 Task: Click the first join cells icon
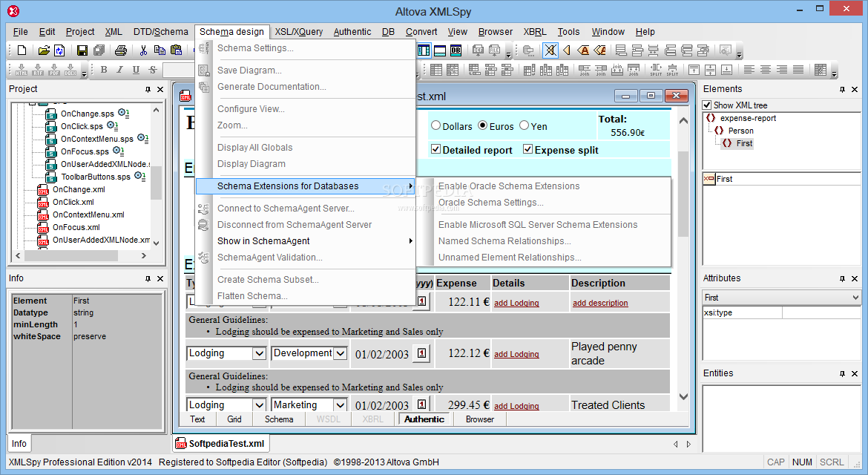pyautogui.click(x=585, y=70)
